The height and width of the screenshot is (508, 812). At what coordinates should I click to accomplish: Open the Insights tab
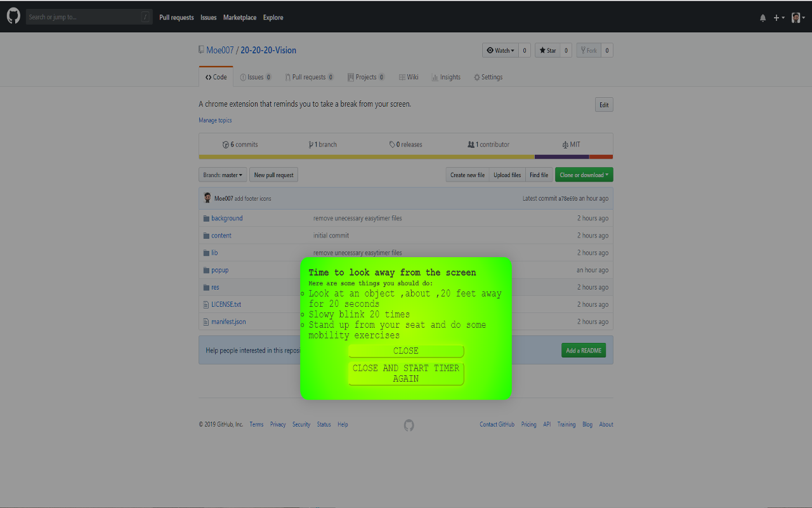pyautogui.click(x=446, y=77)
